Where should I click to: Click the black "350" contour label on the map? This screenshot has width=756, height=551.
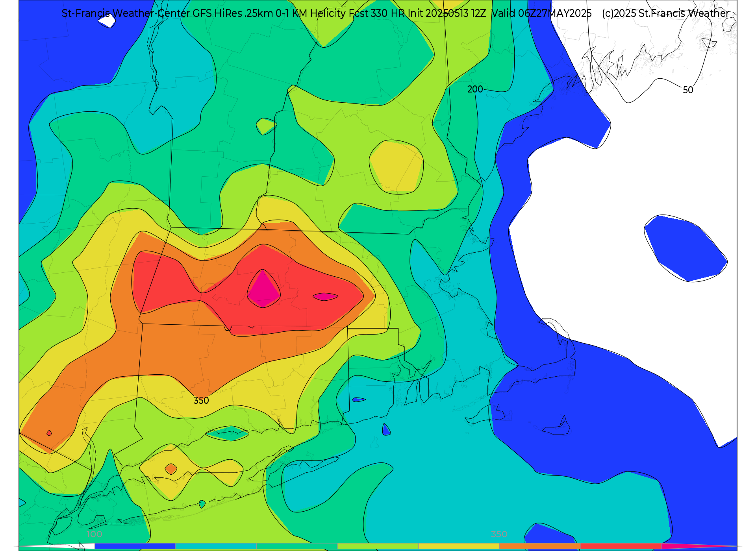[x=201, y=401]
